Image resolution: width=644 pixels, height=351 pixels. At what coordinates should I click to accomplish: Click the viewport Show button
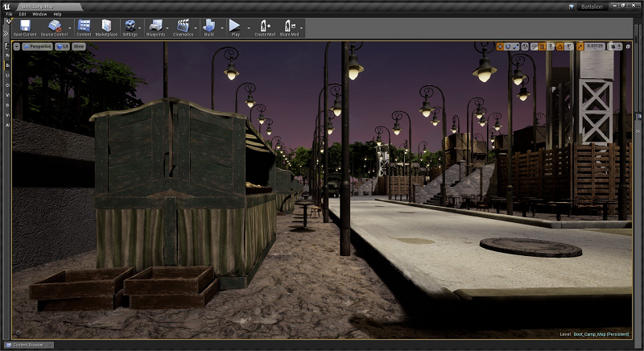tap(79, 47)
